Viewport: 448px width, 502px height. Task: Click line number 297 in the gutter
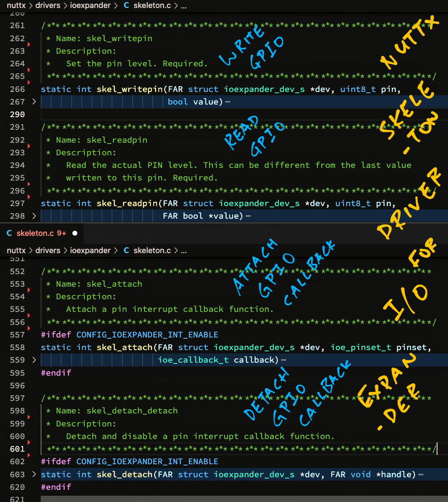click(17, 204)
